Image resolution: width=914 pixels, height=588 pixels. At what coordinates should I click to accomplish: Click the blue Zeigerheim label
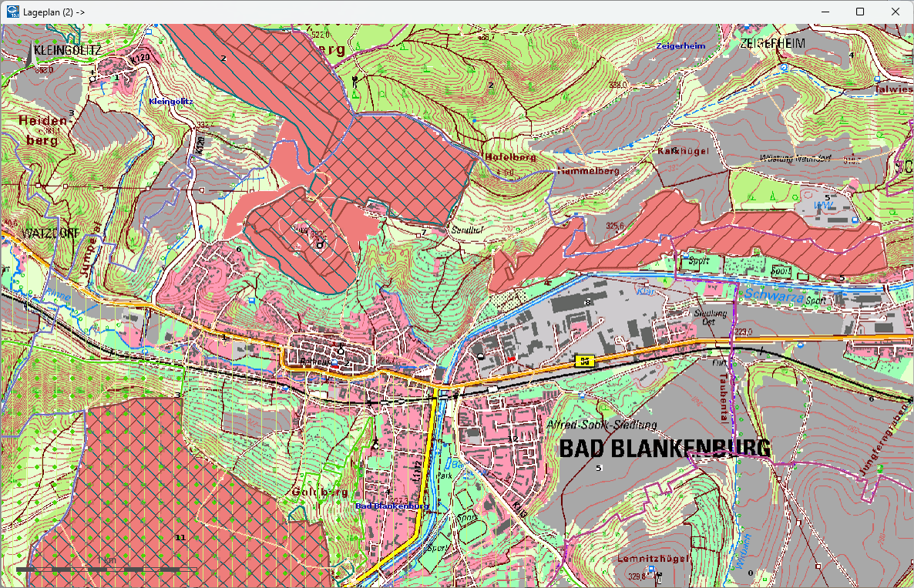[x=680, y=45]
